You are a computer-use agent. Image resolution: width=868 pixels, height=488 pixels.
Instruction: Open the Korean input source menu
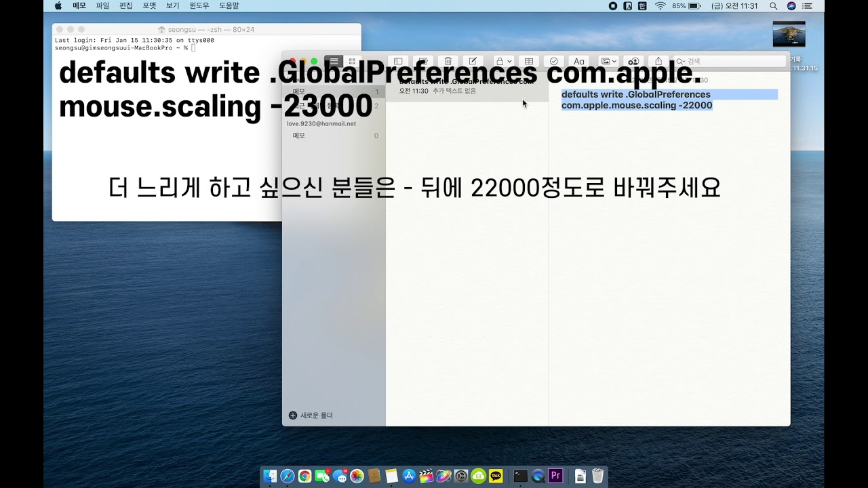click(642, 5)
